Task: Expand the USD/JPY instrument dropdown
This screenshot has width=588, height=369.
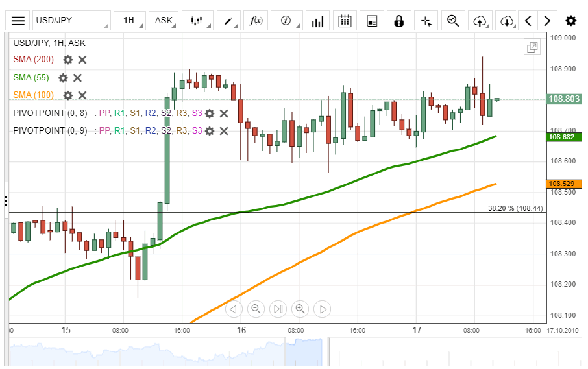Action: 71,21
